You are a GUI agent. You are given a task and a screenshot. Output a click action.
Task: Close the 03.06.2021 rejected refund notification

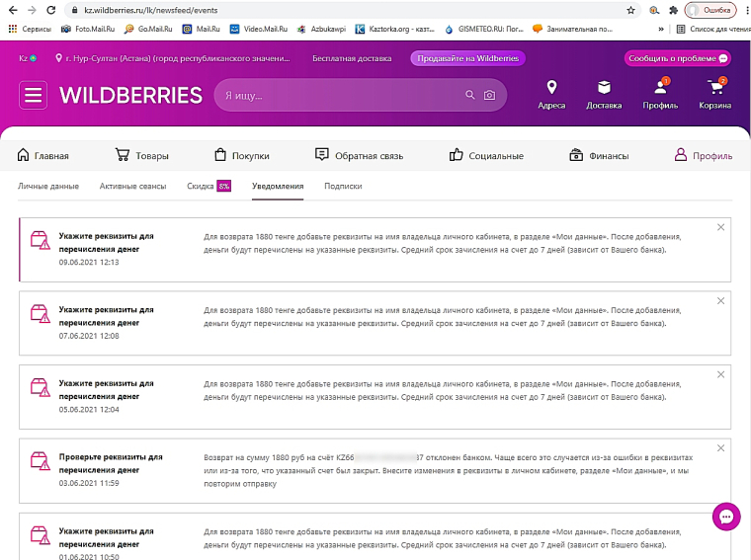click(x=720, y=447)
